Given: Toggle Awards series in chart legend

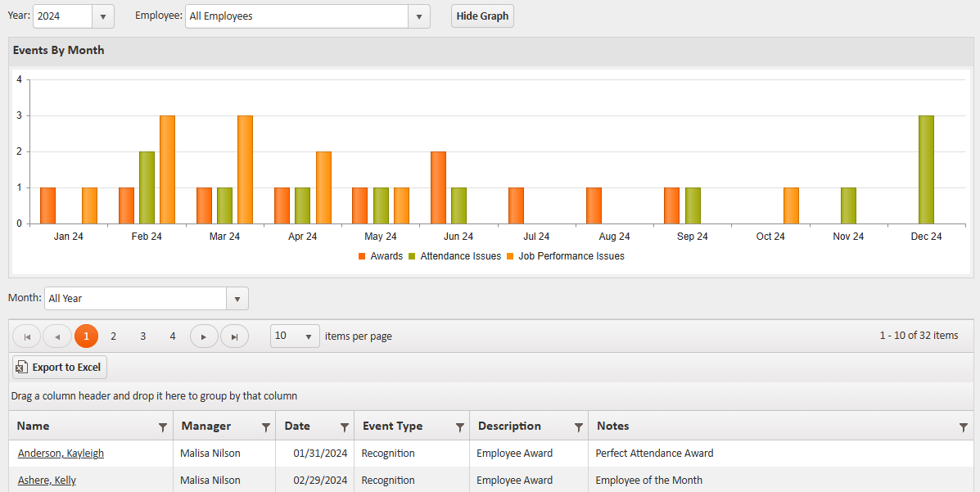Looking at the screenshot, I should coord(381,256).
